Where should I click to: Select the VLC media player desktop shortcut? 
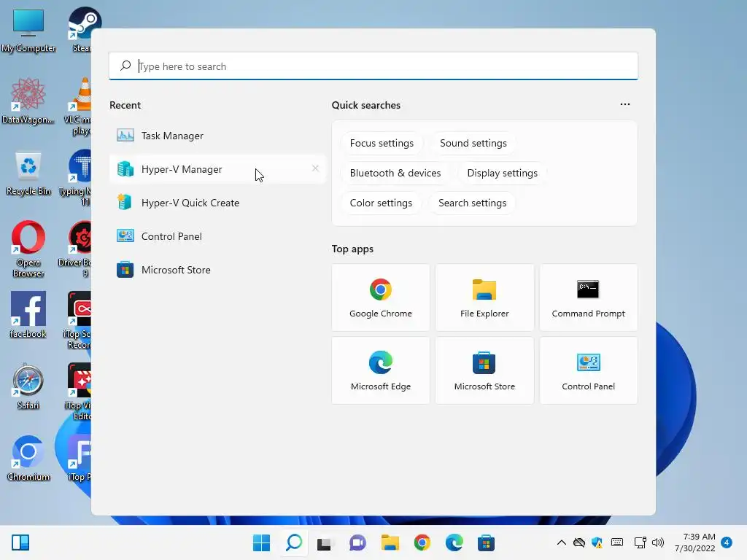79,106
